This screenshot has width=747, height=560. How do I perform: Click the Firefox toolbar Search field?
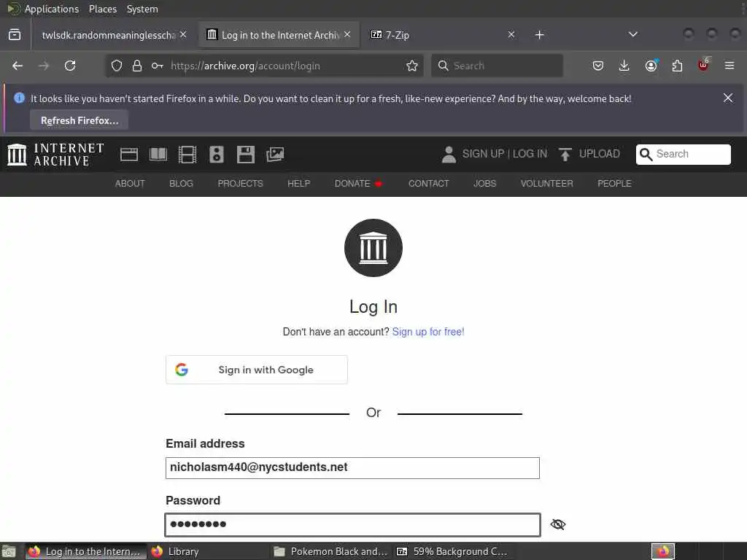click(x=497, y=66)
